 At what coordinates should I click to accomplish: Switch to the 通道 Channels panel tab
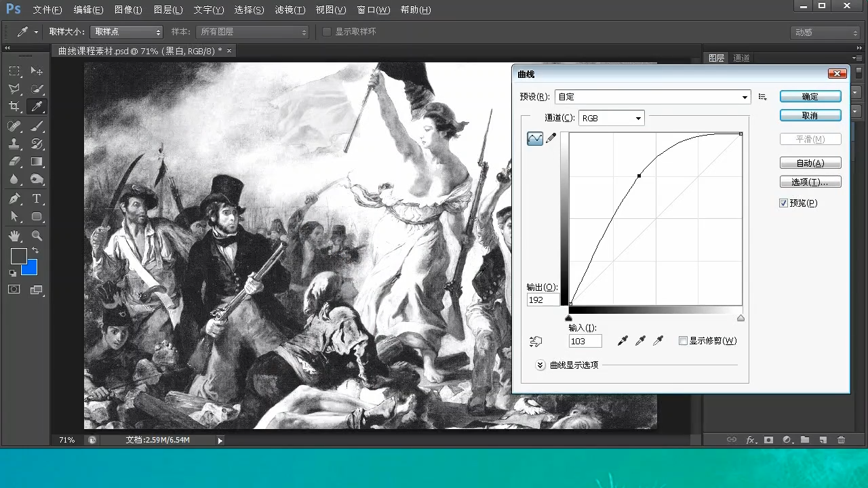[x=741, y=58]
